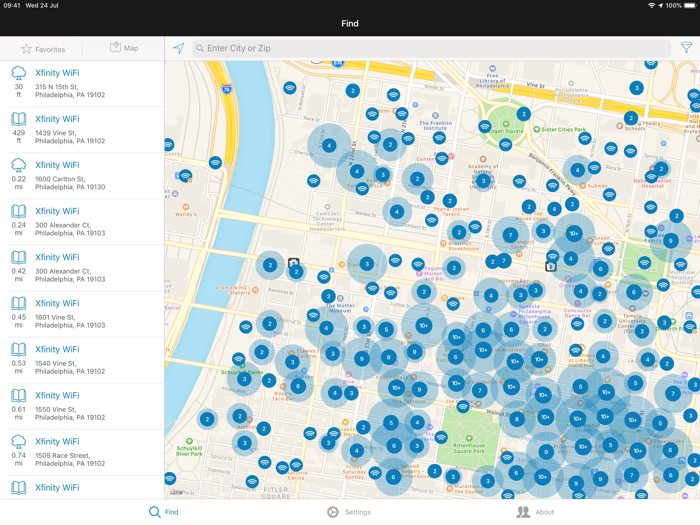This screenshot has height=525, width=700.
Task: Tap the WiFi status bar icon
Action: (651, 5)
